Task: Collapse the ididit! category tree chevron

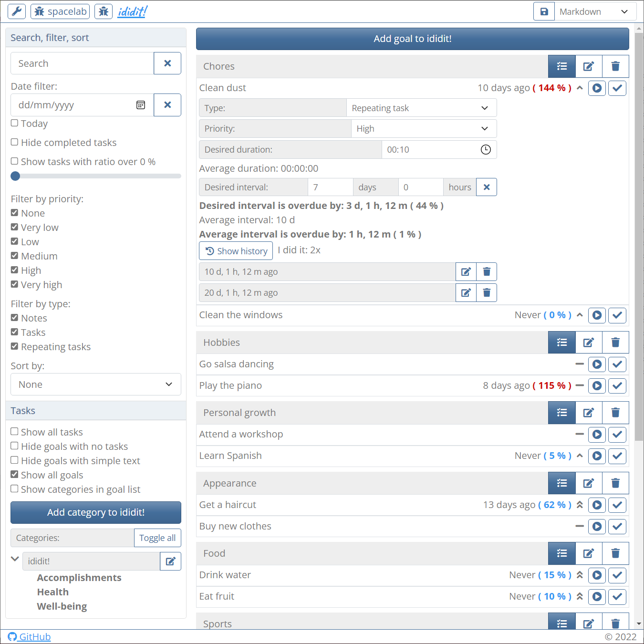Action: [15, 559]
